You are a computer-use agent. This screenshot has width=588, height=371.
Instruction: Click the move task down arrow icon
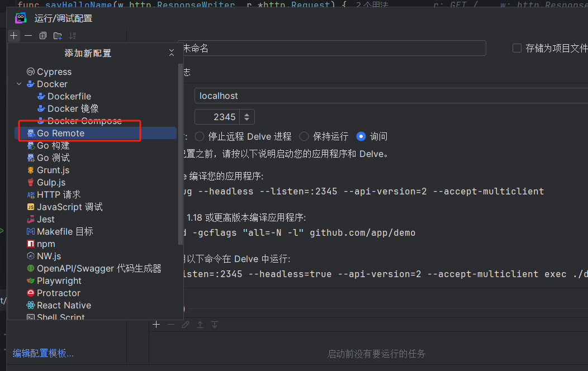215,325
